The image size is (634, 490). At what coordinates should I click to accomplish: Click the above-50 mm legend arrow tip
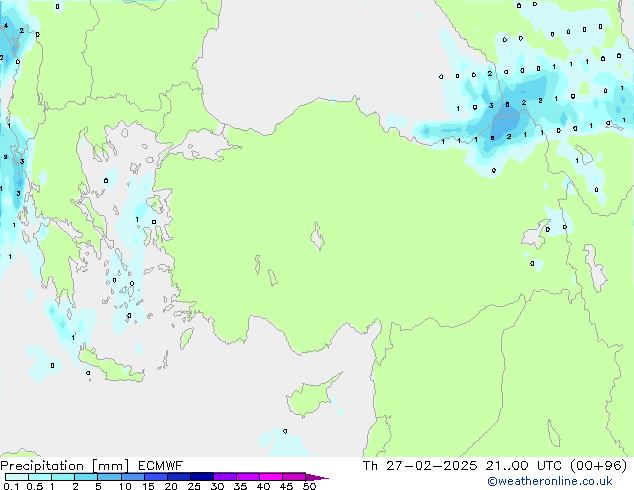317,477
